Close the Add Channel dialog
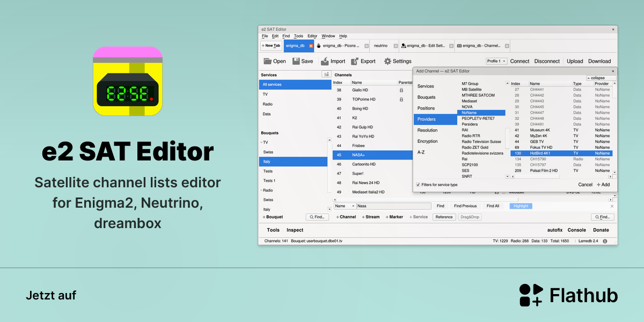Viewport: 644px width, 322px height. 613,71
